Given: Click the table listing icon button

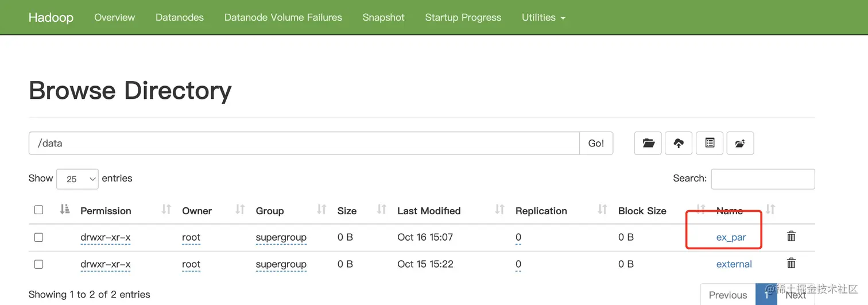Looking at the screenshot, I should [x=710, y=143].
